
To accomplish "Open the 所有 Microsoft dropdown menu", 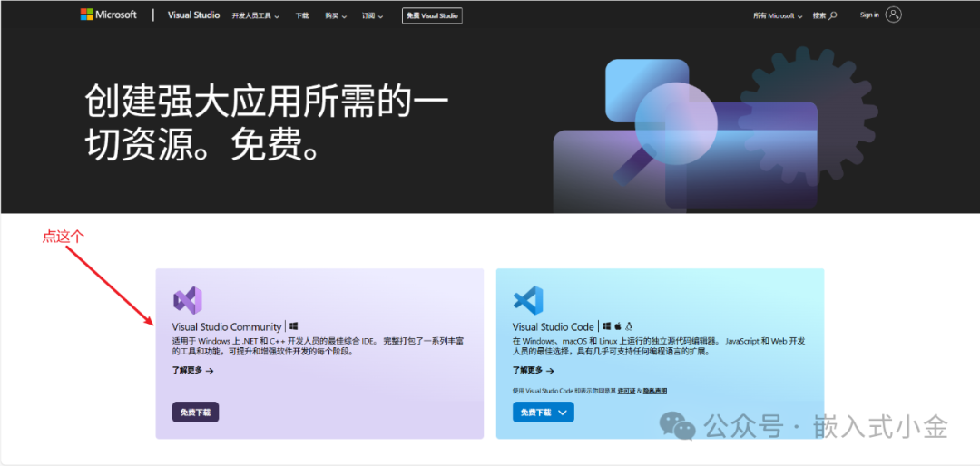I will tap(778, 15).
